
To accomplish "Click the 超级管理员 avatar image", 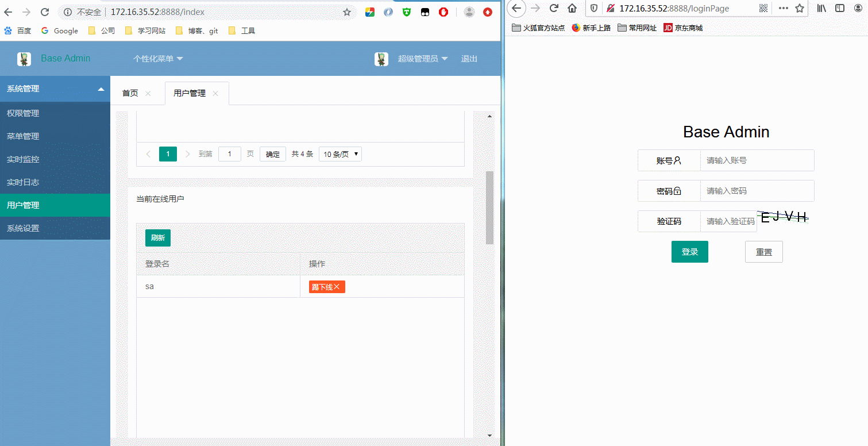I will (x=381, y=59).
